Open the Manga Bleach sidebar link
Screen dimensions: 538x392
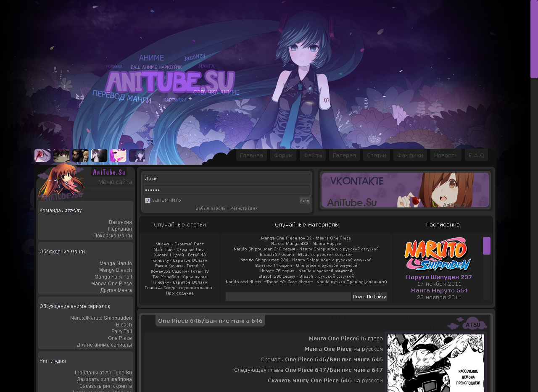116,270
